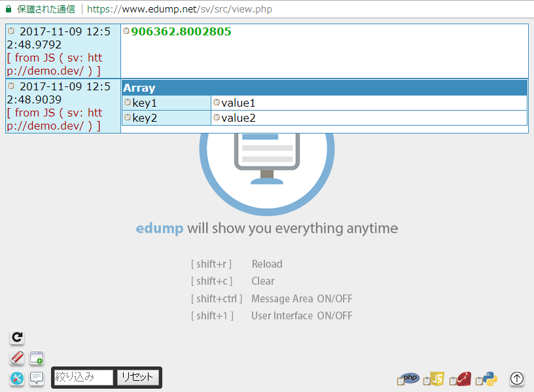
Task: Open the new window plus icon
Action: pos(37,358)
